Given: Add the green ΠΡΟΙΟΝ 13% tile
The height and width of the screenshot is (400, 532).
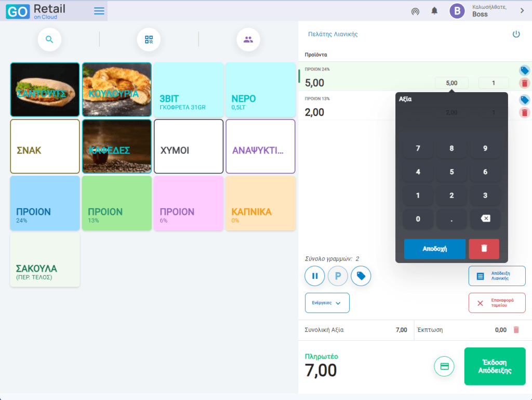Looking at the screenshot, I should click(x=117, y=203).
